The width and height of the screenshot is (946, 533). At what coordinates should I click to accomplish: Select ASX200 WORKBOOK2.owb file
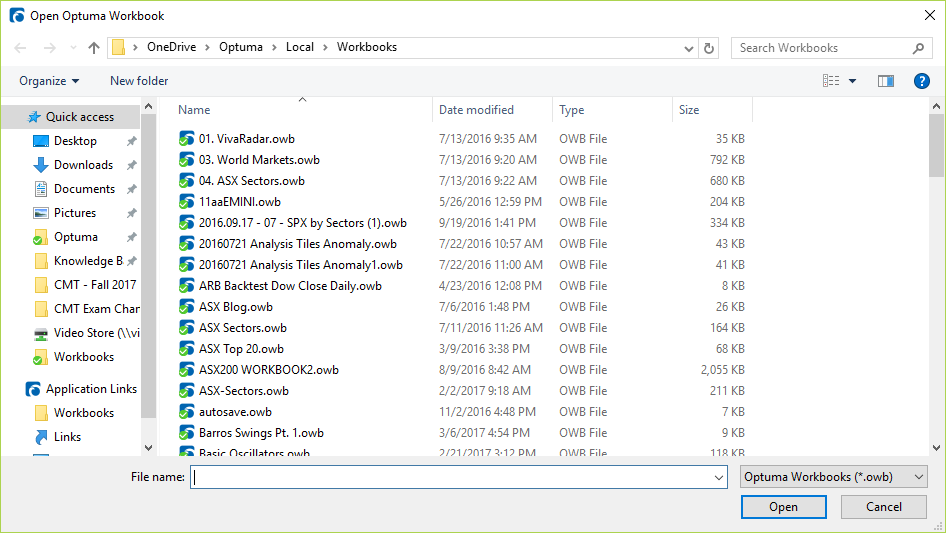(269, 370)
